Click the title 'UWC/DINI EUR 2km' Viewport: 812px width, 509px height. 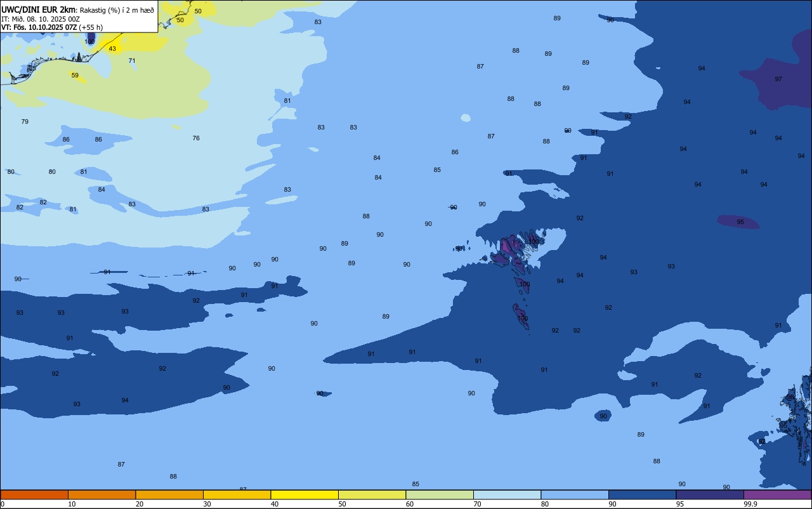(x=38, y=9)
